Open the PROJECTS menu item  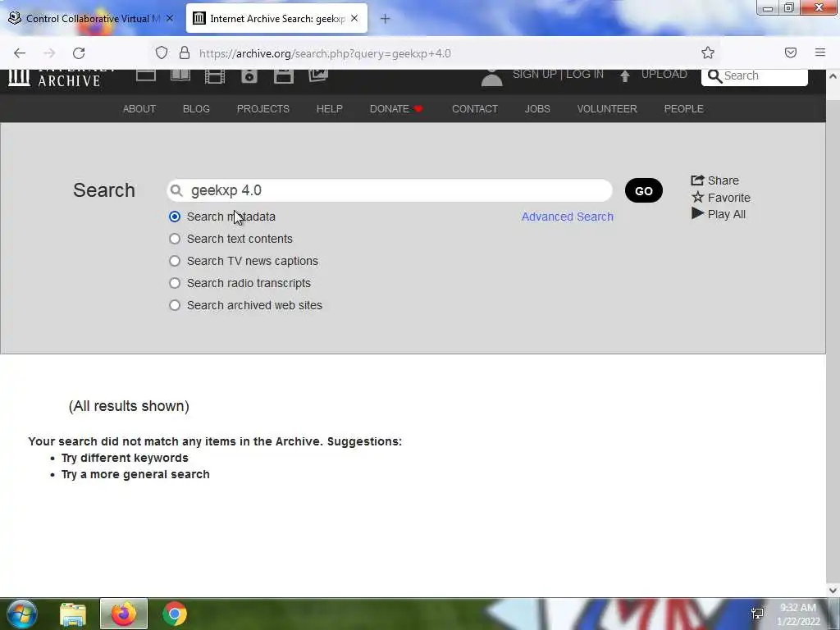click(x=263, y=109)
